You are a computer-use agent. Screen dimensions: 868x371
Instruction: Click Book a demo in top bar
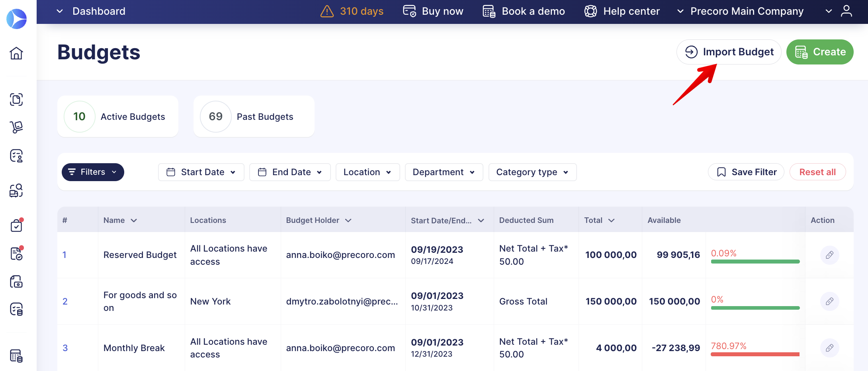tap(524, 11)
